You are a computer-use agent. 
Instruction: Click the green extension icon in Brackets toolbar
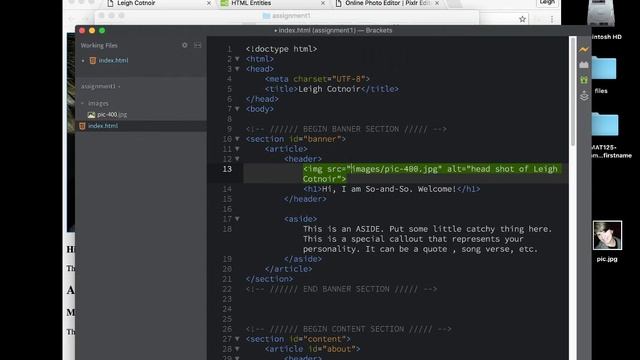584,80
